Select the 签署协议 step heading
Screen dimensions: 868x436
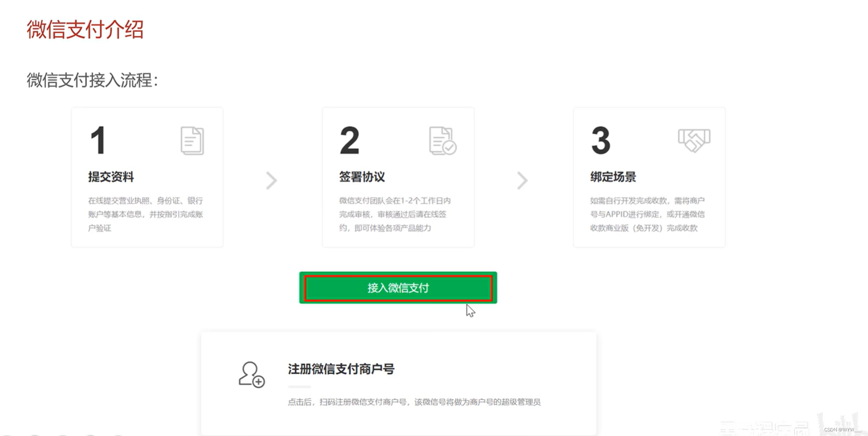pos(362,177)
